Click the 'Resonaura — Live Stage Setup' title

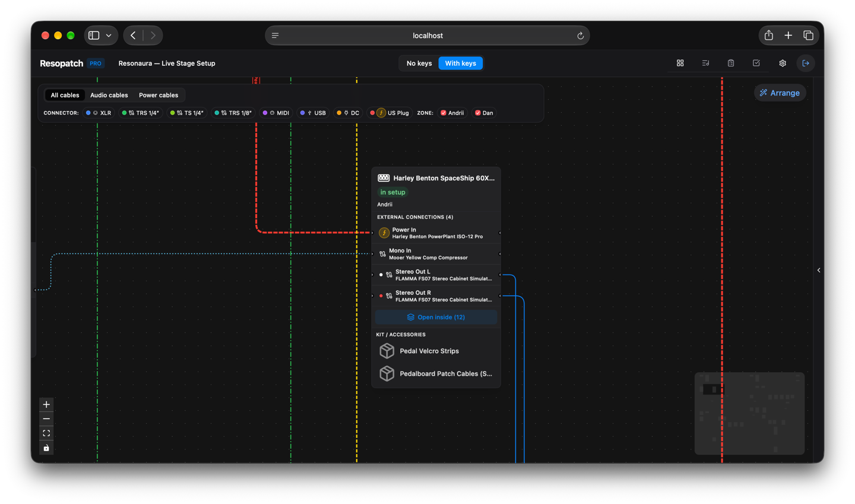point(167,63)
